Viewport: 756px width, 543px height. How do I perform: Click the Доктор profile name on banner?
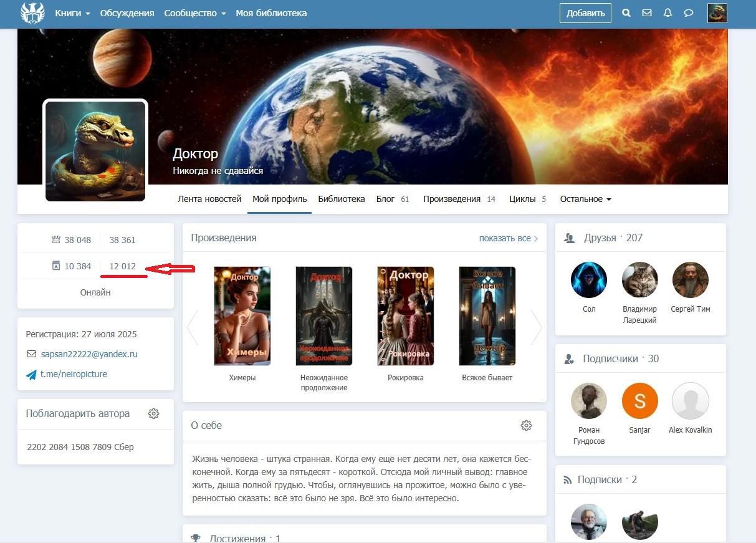[196, 153]
